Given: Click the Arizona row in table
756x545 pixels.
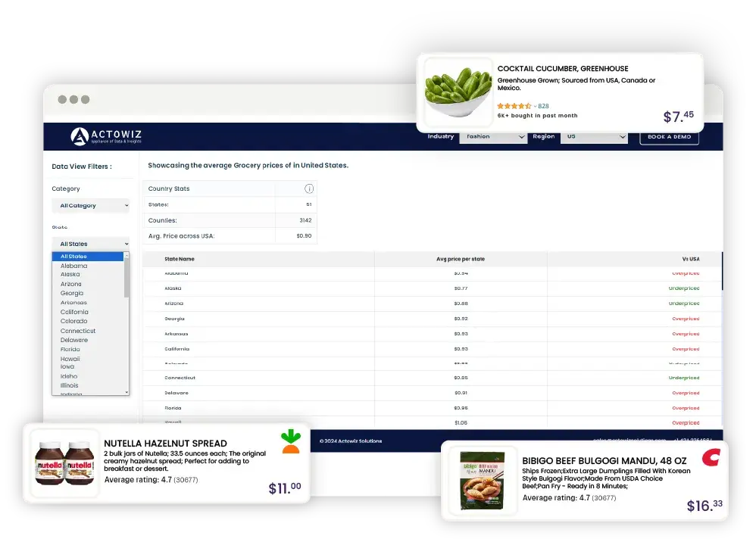Looking at the screenshot, I should [432, 304].
